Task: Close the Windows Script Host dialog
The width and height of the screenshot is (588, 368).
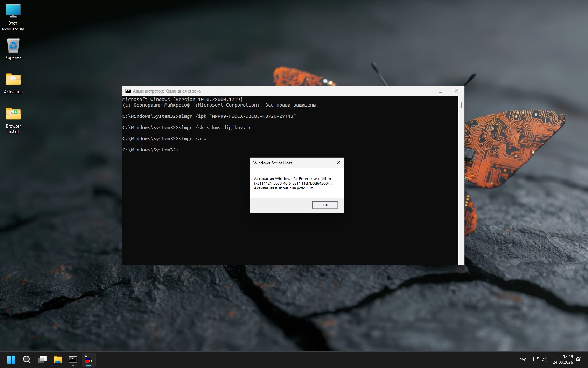Action: (x=338, y=163)
